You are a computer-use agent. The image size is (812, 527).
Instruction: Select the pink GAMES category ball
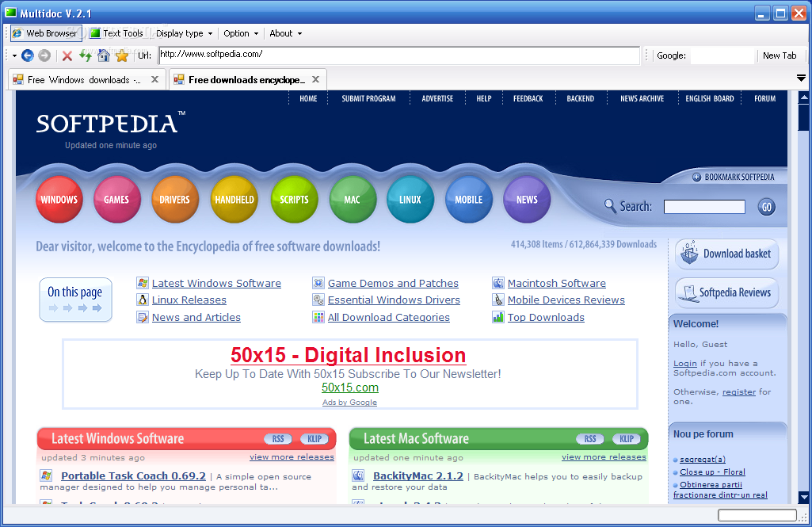(x=116, y=200)
